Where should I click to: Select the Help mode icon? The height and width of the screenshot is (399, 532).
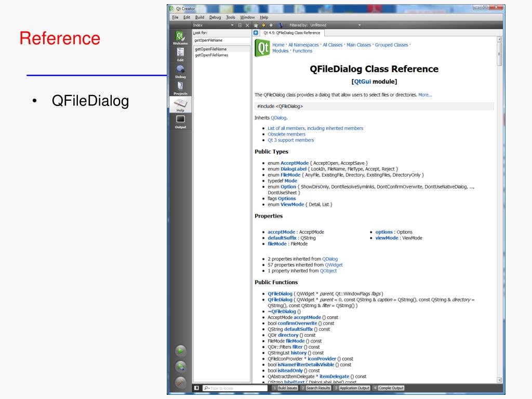pyautogui.click(x=180, y=104)
